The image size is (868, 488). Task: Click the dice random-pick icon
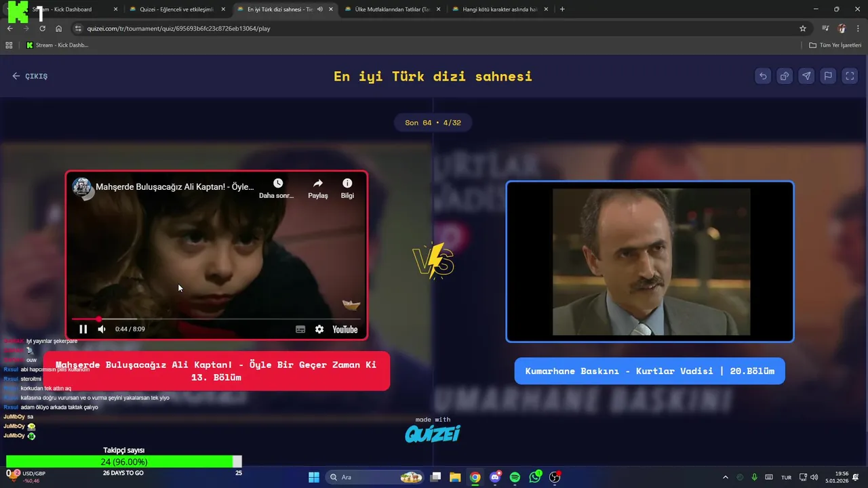[785, 76]
